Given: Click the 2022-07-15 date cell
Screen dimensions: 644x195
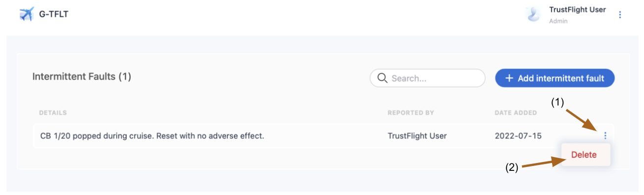Looking at the screenshot, I should [x=518, y=135].
